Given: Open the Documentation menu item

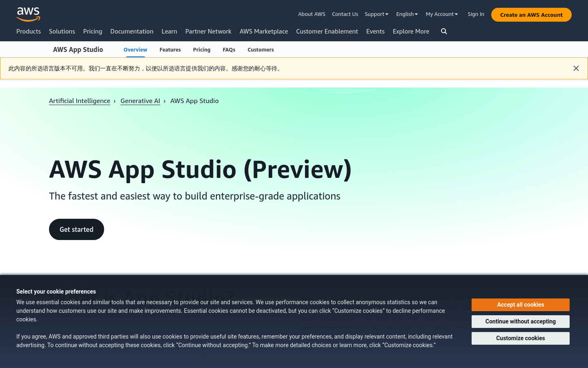Looking at the screenshot, I should point(132,31).
